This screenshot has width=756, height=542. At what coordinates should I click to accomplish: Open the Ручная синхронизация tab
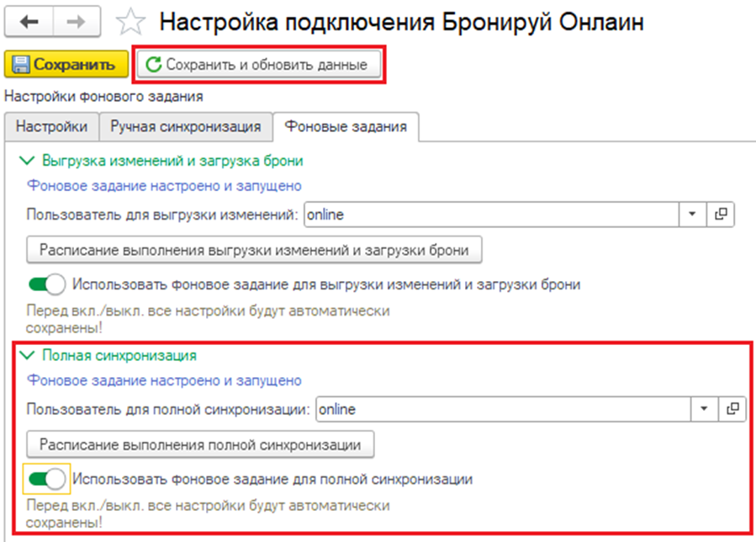pyautogui.click(x=186, y=126)
